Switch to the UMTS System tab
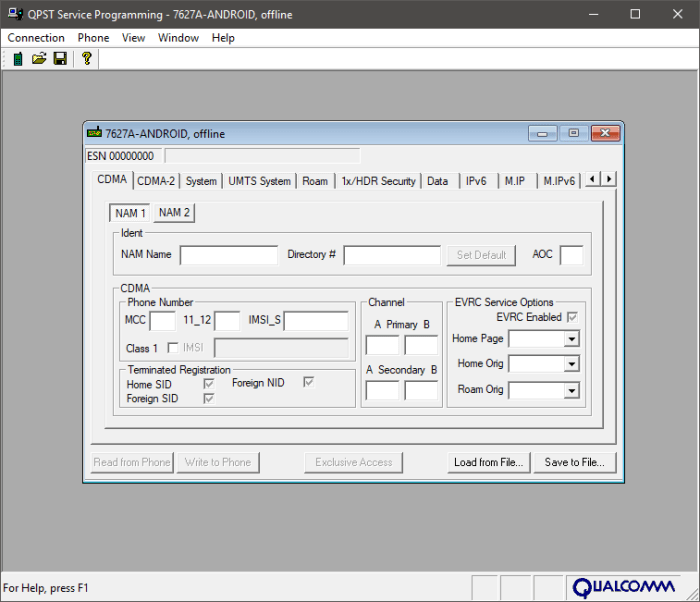 [259, 181]
